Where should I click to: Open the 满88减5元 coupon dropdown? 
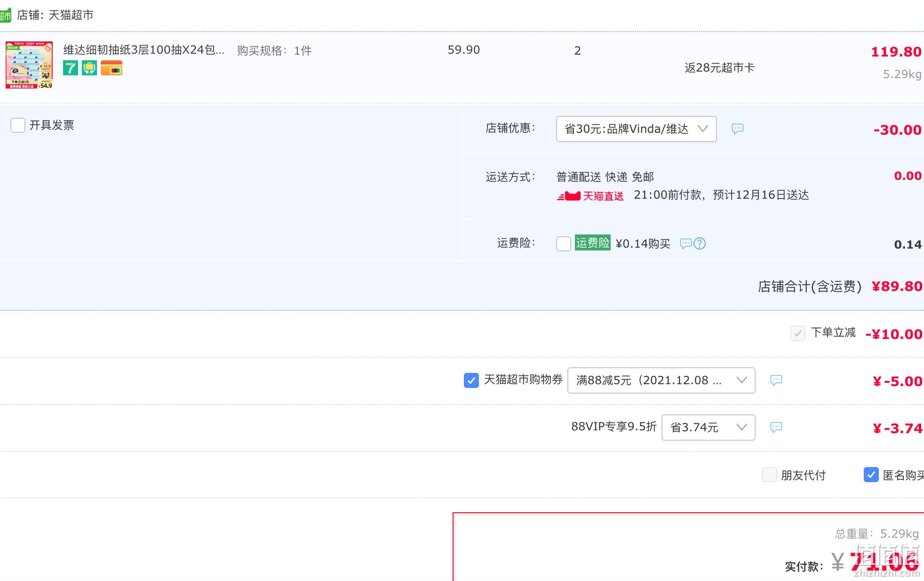[661, 380]
